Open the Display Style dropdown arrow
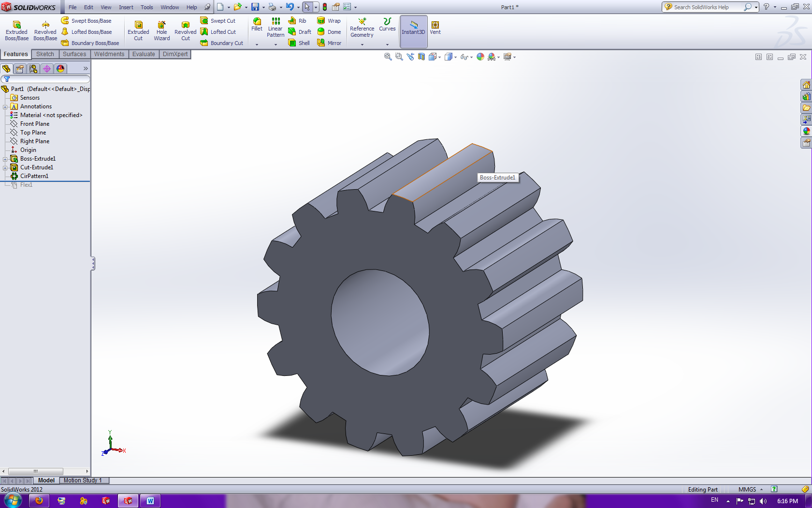Image resolution: width=812 pixels, height=508 pixels. 456,58
